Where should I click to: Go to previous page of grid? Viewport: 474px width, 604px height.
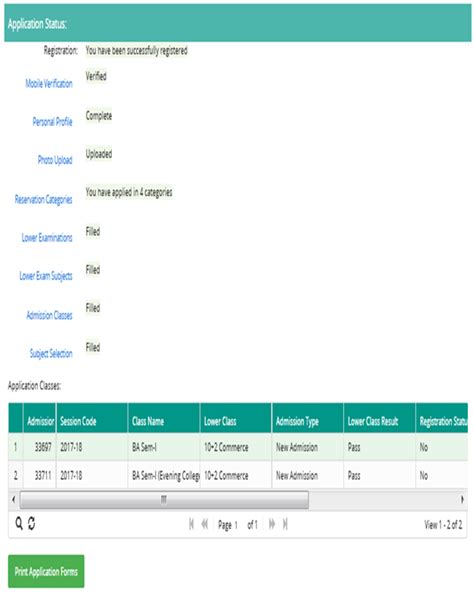[x=205, y=524]
